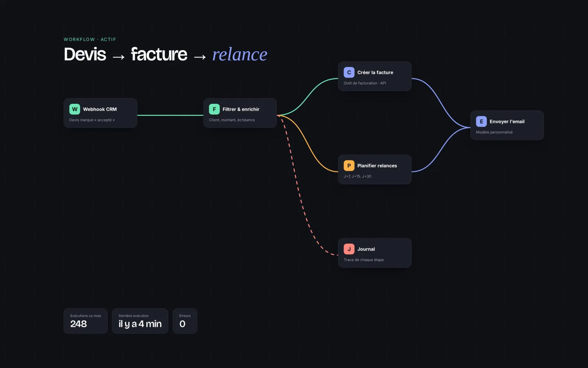Click the text Modèle personnalisé
The height and width of the screenshot is (368, 588).
[494, 132]
